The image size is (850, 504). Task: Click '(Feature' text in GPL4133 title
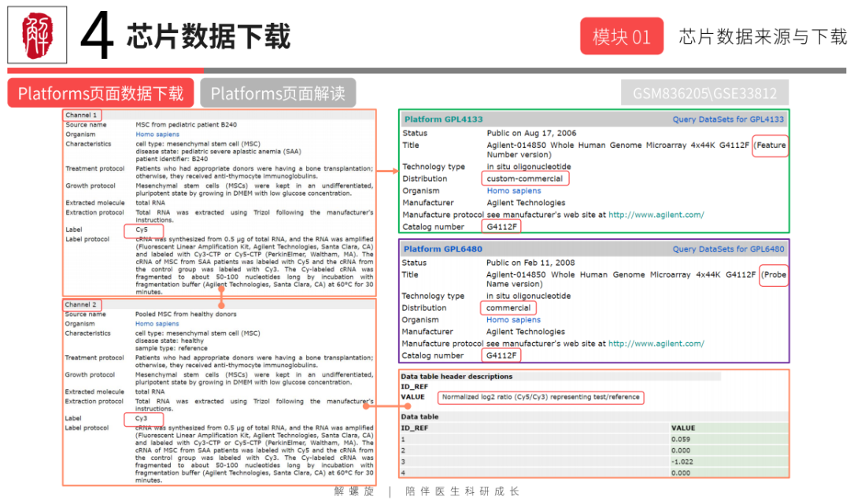click(771, 145)
